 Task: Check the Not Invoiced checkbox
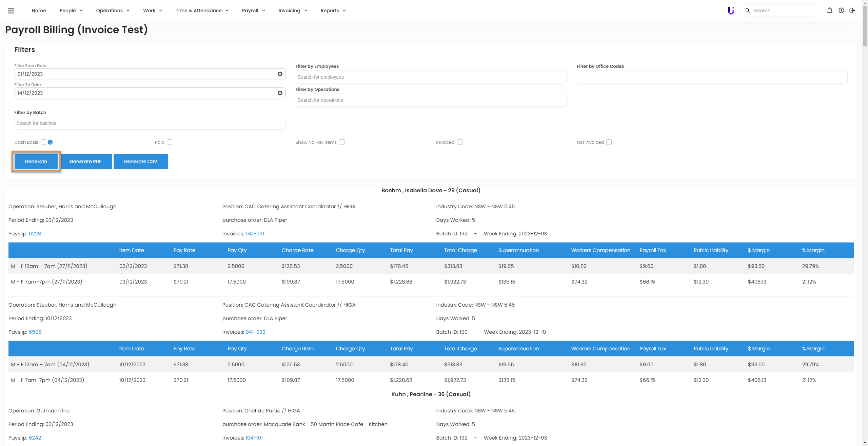[x=609, y=142]
